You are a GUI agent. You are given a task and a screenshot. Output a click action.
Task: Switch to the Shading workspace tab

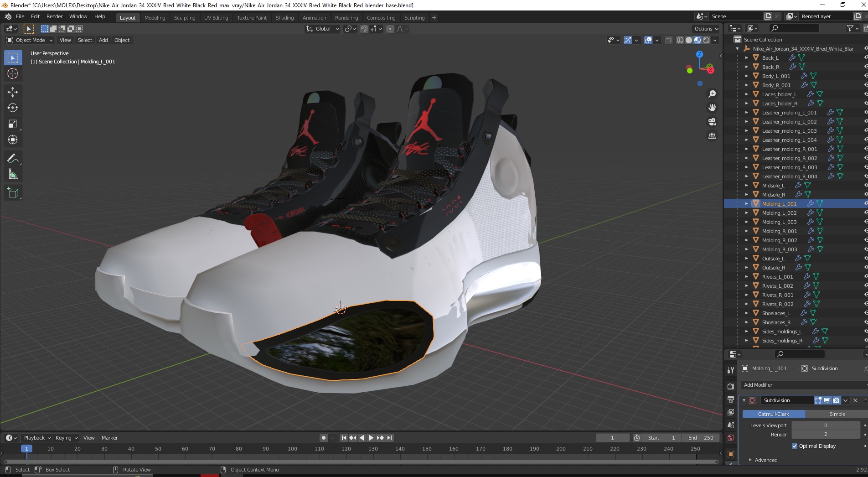(x=284, y=18)
